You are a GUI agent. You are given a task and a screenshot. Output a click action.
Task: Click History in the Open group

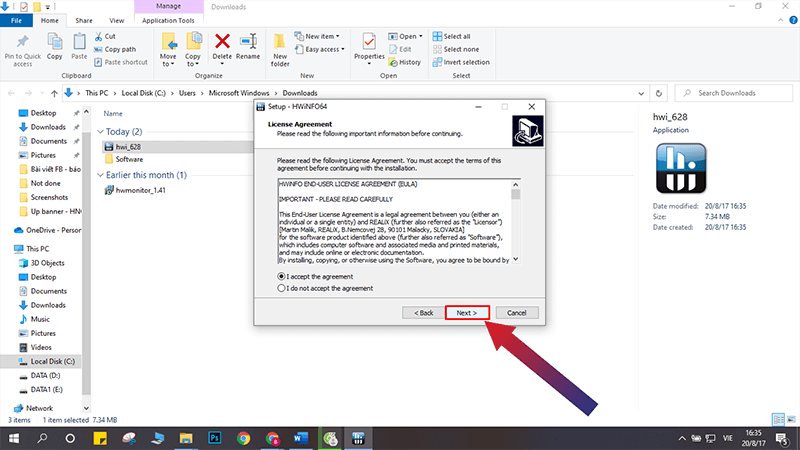point(405,62)
